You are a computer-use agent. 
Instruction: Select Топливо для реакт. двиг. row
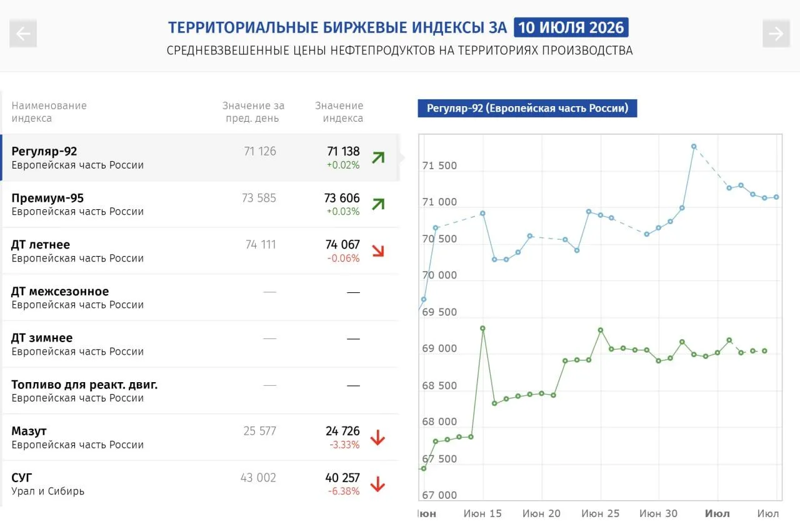click(200, 391)
